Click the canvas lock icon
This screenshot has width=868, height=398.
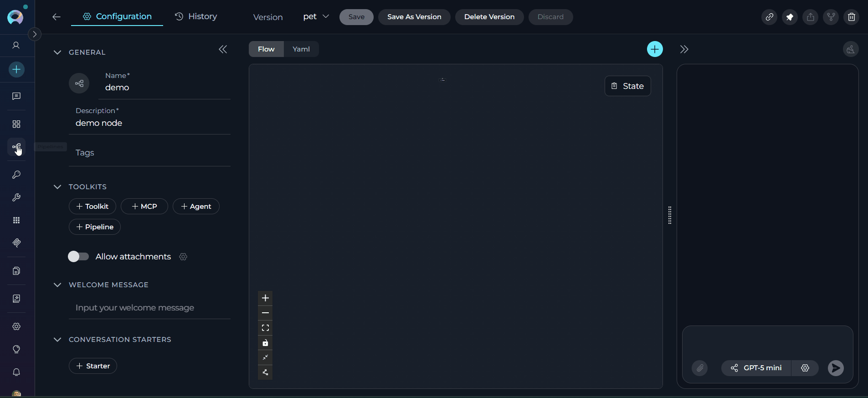(265, 343)
